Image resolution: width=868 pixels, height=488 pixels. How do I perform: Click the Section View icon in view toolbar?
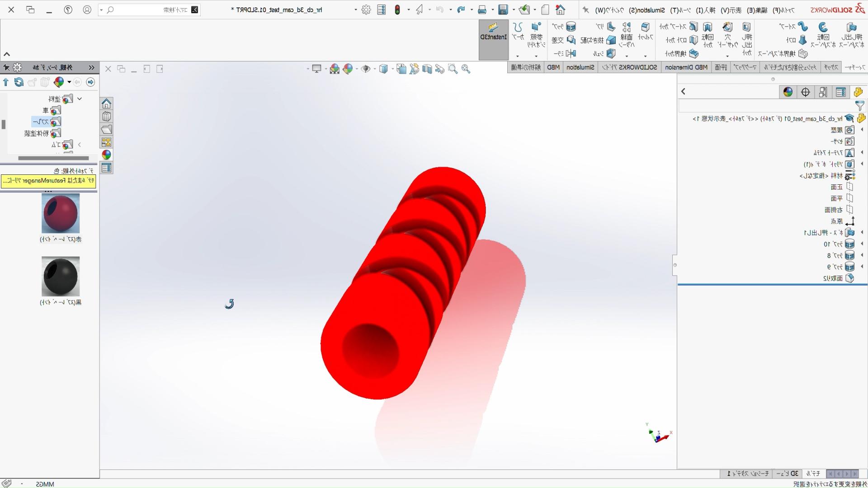click(x=427, y=69)
